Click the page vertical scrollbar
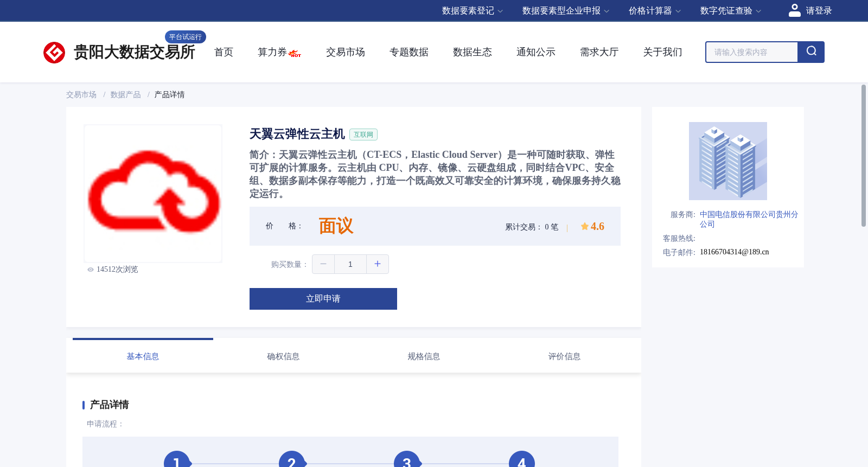Viewport: 868px width, 467px height. point(864,156)
